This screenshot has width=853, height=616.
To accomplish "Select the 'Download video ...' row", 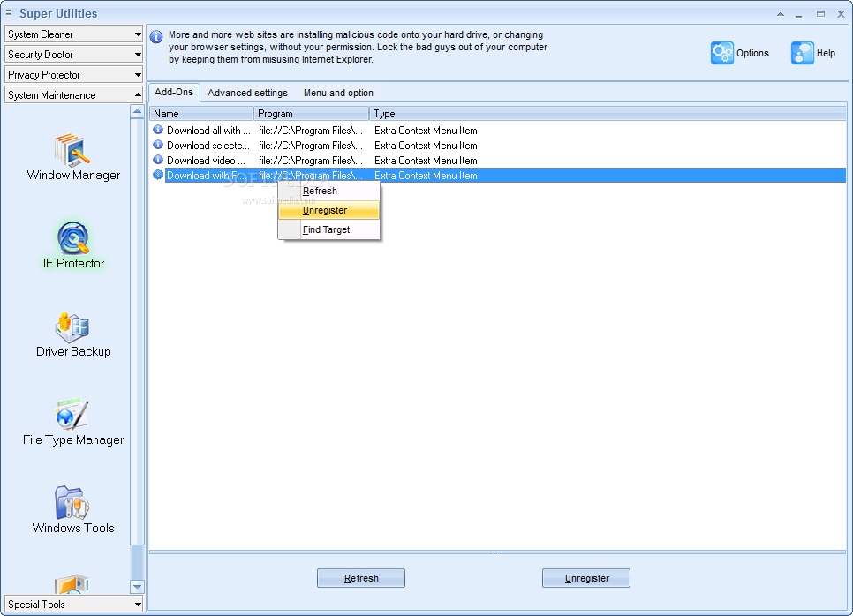I will [x=498, y=161].
